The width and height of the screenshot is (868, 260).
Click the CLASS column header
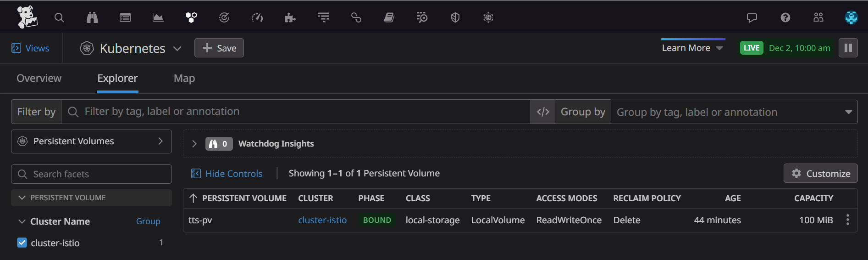[418, 198]
